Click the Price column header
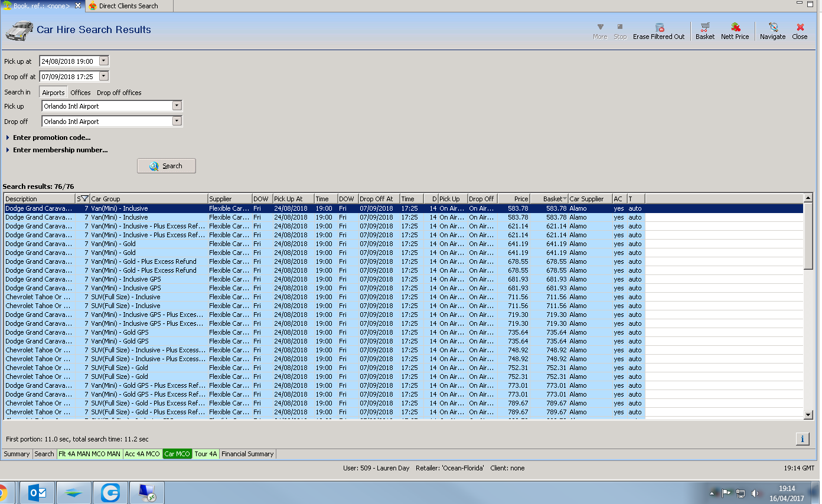Viewport: 822px width, 504px height. pos(513,199)
